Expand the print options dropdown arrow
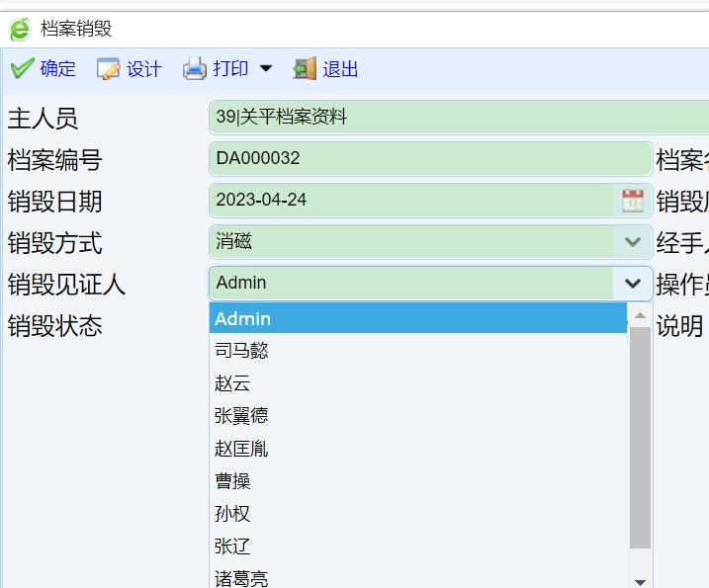This screenshot has width=709, height=588. [265, 69]
